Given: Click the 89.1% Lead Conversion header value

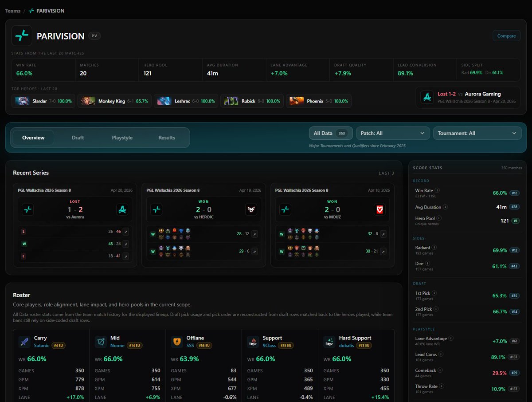Looking at the screenshot, I should [x=405, y=73].
